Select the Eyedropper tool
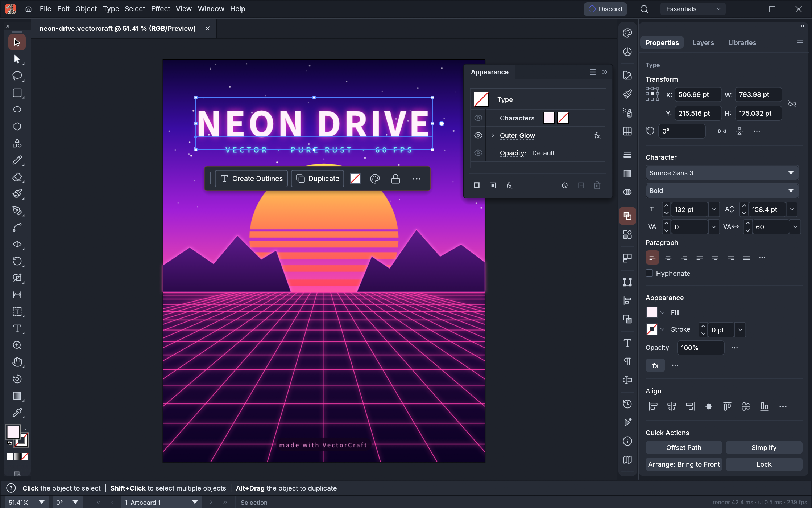Image resolution: width=812 pixels, height=508 pixels. point(17,413)
